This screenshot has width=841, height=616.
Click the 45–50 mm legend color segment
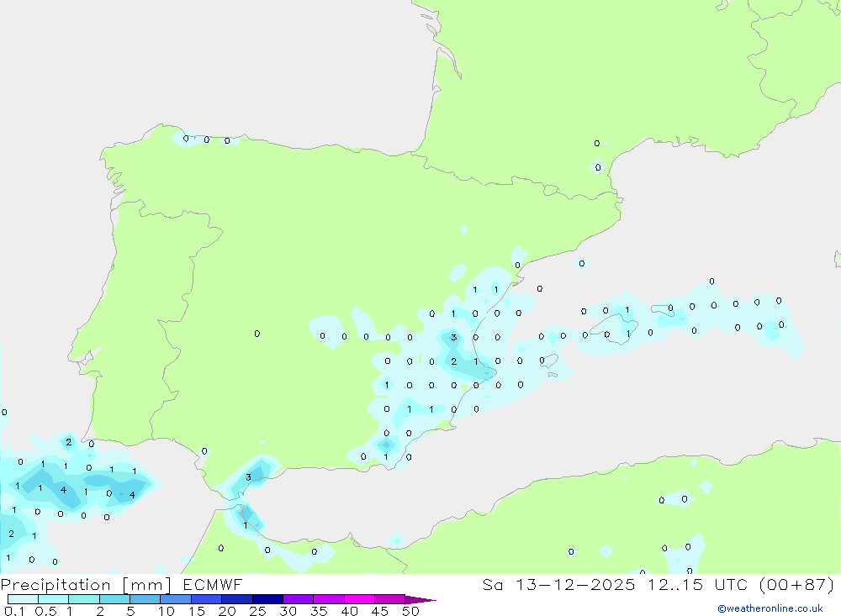pyautogui.click(x=390, y=599)
